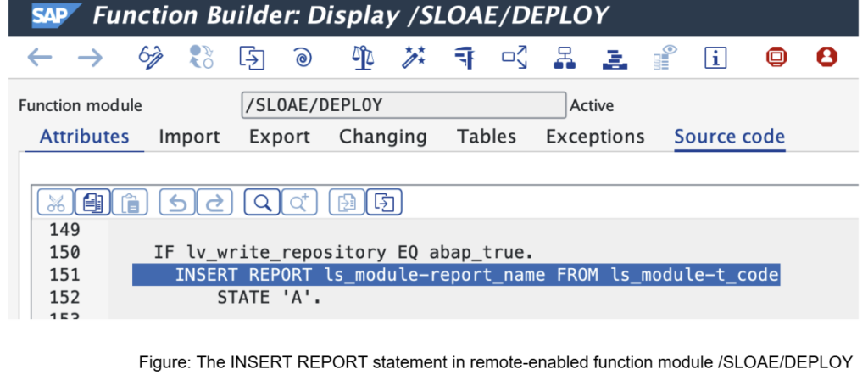The height and width of the screenshot is (375, 868).
Task: Open the Tables tab
Action: pos(487,137)
